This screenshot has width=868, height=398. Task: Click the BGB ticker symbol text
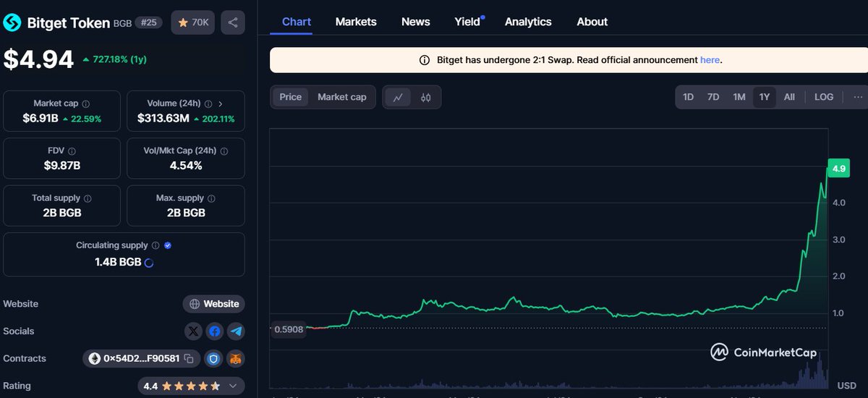point(122,24)
